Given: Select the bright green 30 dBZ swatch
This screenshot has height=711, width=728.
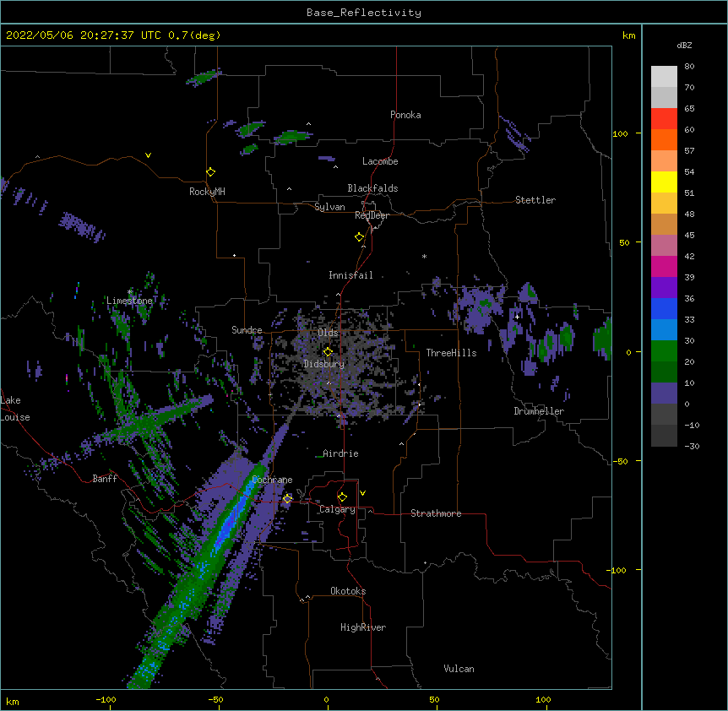Looking at the screenshot, I should (664, 351).
